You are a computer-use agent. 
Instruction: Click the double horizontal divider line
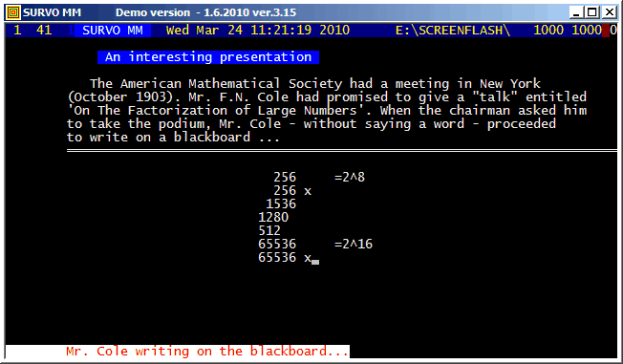point(342,151)
